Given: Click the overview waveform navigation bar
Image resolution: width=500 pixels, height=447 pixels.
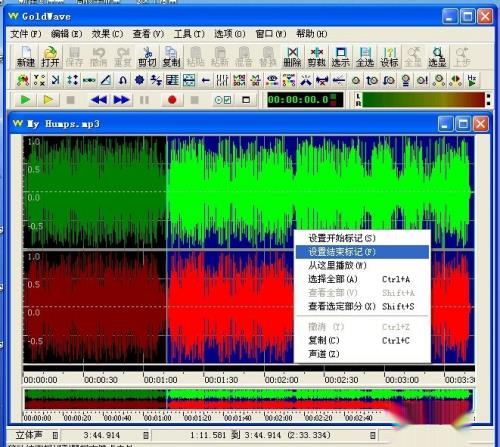Looking at the screenshot, I should pyautogui.click(x=248, y=399).
